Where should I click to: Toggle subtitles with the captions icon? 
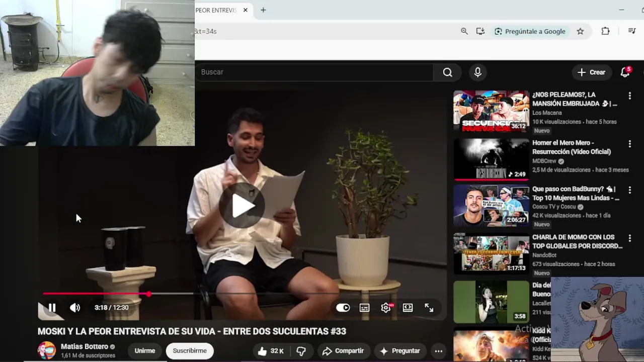click(364, 308)
